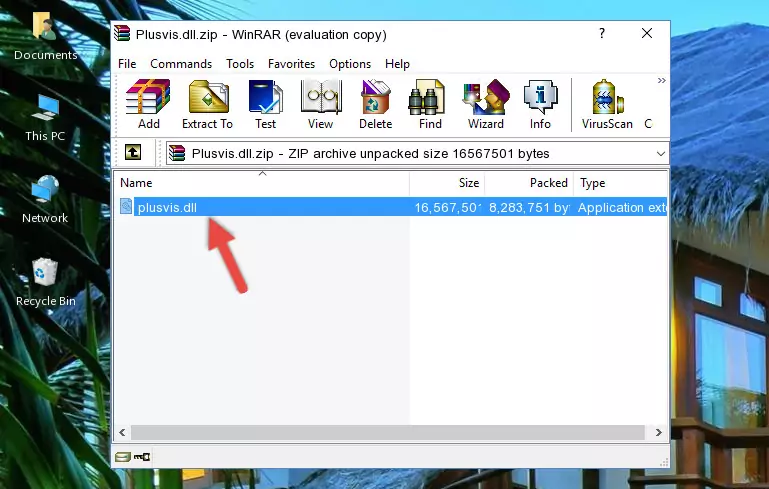Click the Extract To toolbar icon
The width and height of the screenshot is (769, 489).
pyautogui.click(x=207, y=104)
